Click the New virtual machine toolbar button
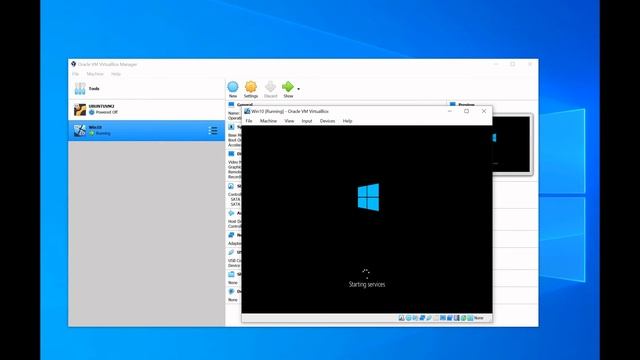This screenshot has height=360, width=640. 233,89
